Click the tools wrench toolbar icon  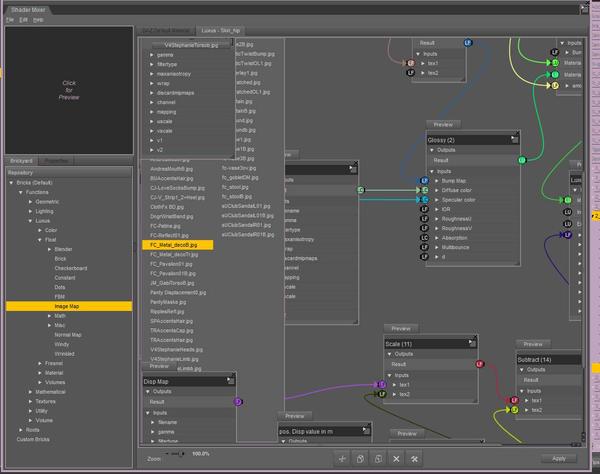point(414,459)
